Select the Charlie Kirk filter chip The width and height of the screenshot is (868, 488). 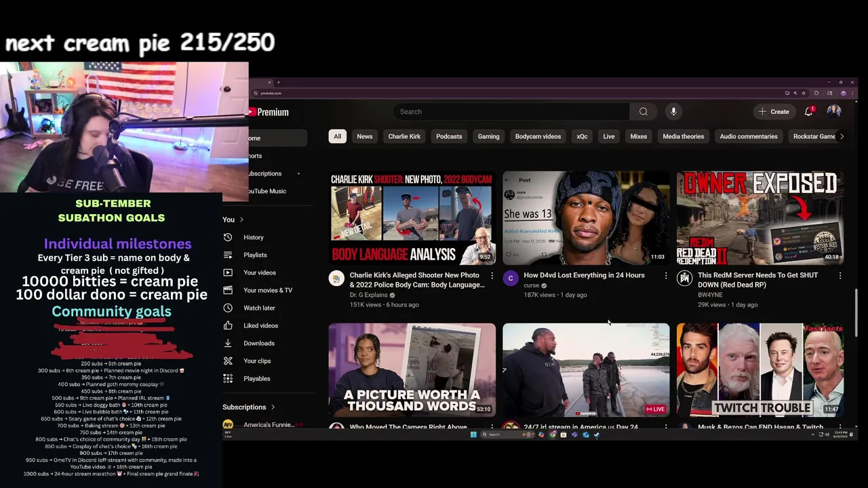404,136
